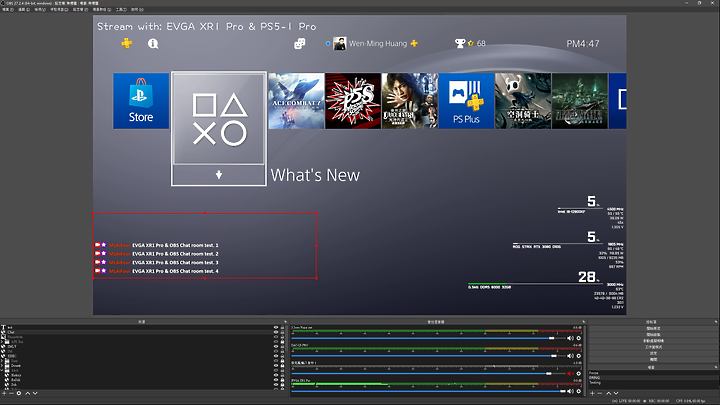This screenshot has height=405, width=720.
Task: Pop out the Audio Mixer dock with its header icon
Action: tap(584, 322)
